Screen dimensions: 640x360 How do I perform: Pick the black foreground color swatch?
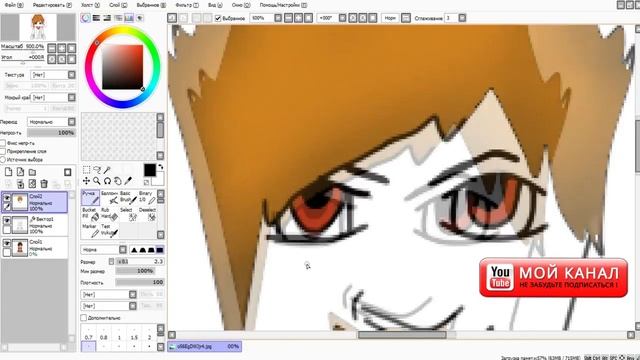[x=150, y=170]
